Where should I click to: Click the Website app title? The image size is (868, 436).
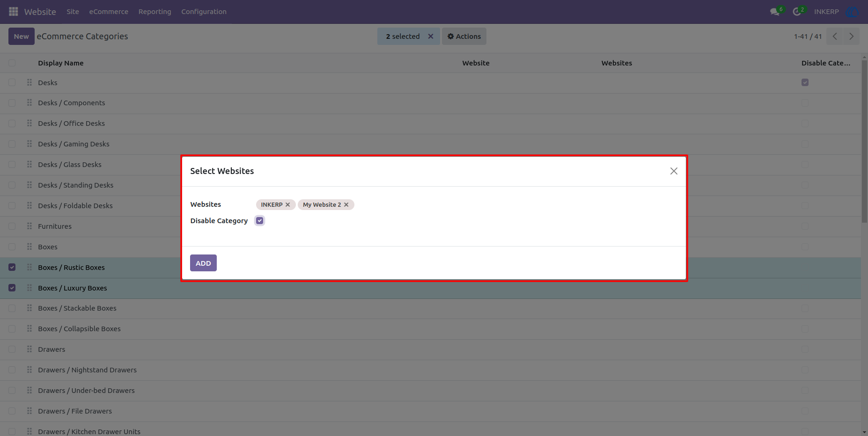pos(40,12)
